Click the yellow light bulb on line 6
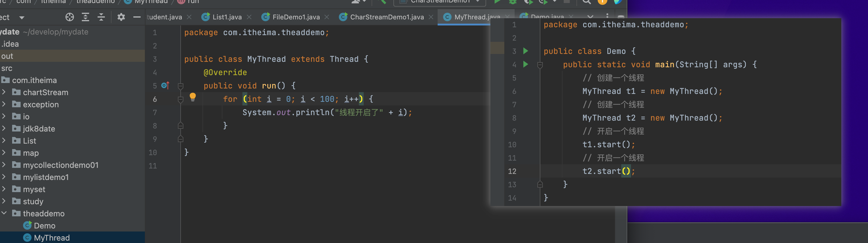The height and width of the screenshot is (243, 868). click(193, 97)
